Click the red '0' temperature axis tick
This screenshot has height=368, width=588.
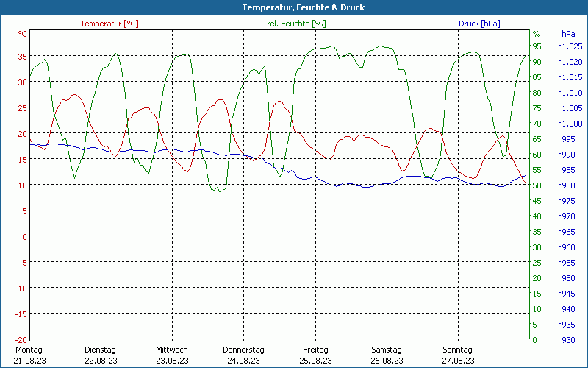pos(25,237)
